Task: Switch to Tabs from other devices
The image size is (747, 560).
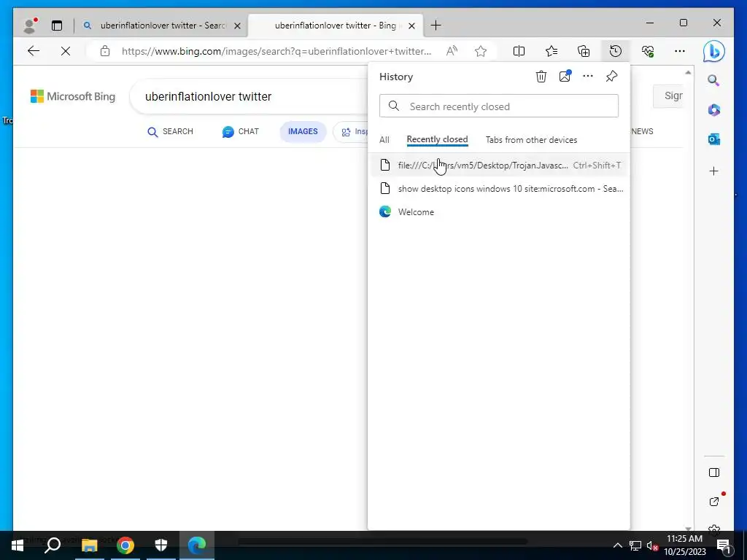Action: coord(531,140)
